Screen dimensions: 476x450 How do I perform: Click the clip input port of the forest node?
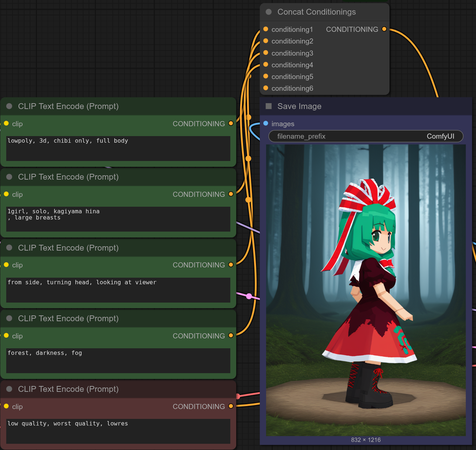(6, 335)
